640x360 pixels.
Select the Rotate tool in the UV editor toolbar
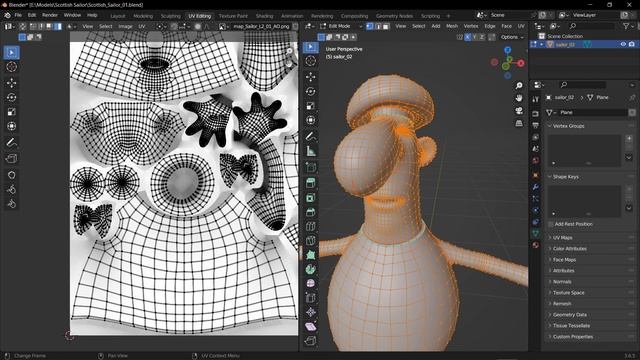(x=11, y=97)
